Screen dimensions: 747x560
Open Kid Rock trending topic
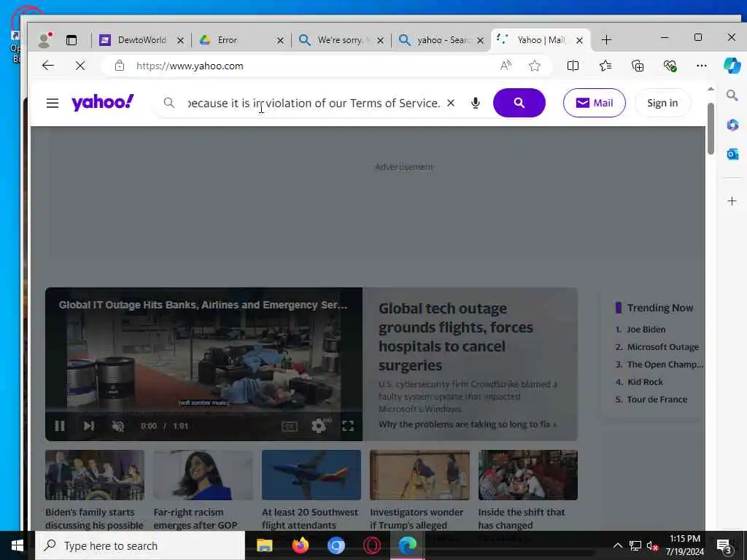tap(645, 382)
